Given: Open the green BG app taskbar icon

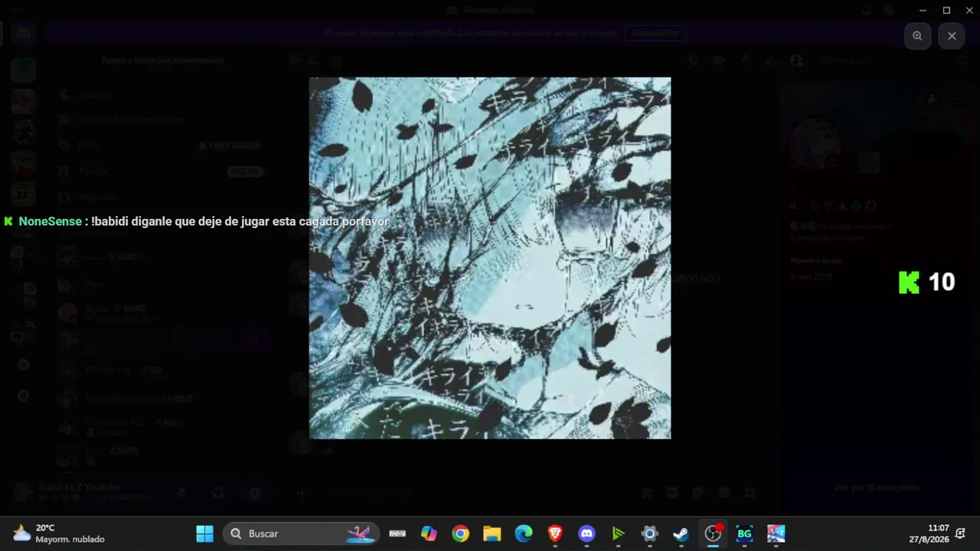Looking at the screenshot, I should 744,533.
